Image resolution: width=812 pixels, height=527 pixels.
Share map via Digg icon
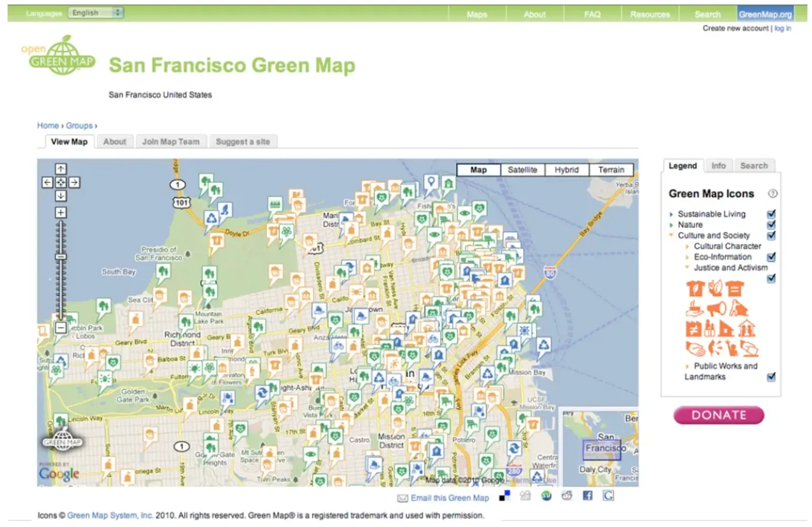[x=525, y=496]
